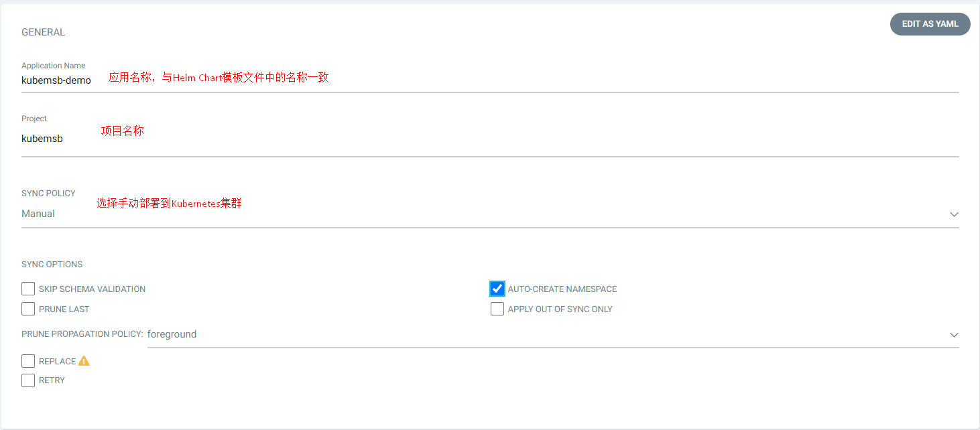Check the REPLACE sync option
The height and width of the screenshot is (430, 980).
point(28,361)
